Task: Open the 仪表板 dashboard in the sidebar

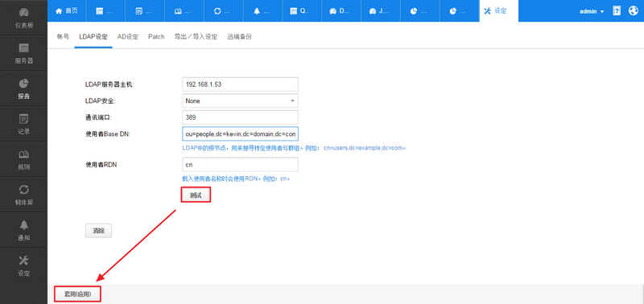Action: click(x=24, y=18)
